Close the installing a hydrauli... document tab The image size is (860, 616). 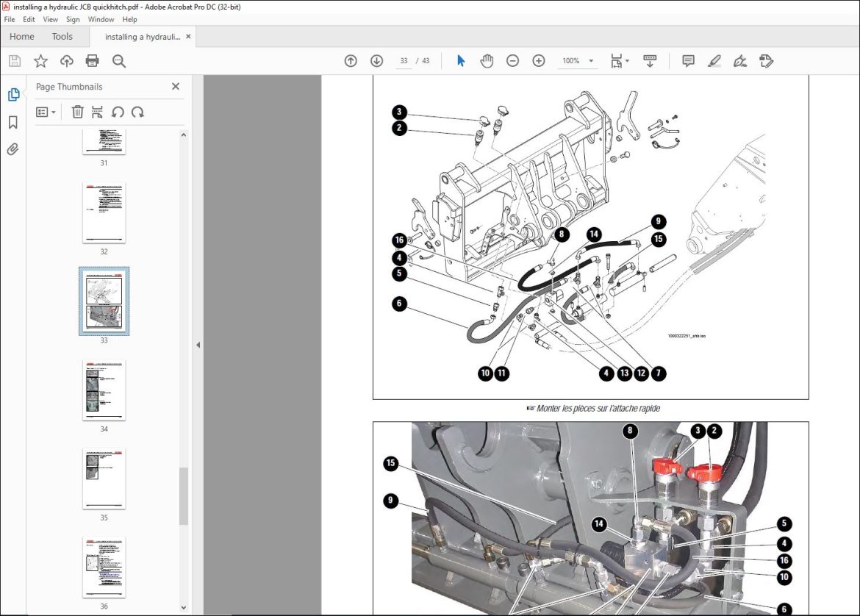(x=188, y=36)
